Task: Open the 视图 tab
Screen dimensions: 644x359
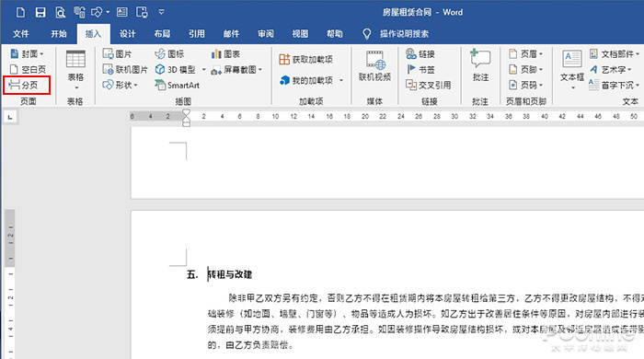Action: [300, 34]
